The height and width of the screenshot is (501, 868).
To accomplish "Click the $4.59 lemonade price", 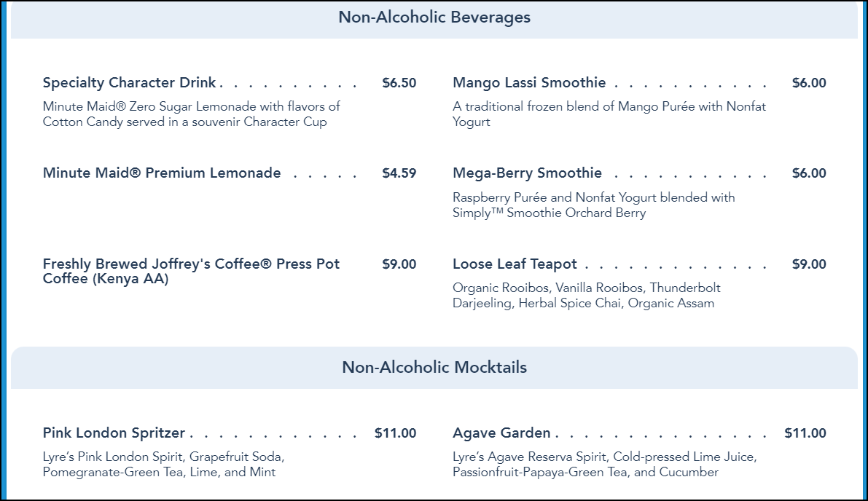I will pyautogui.click(x=399, y=173).
